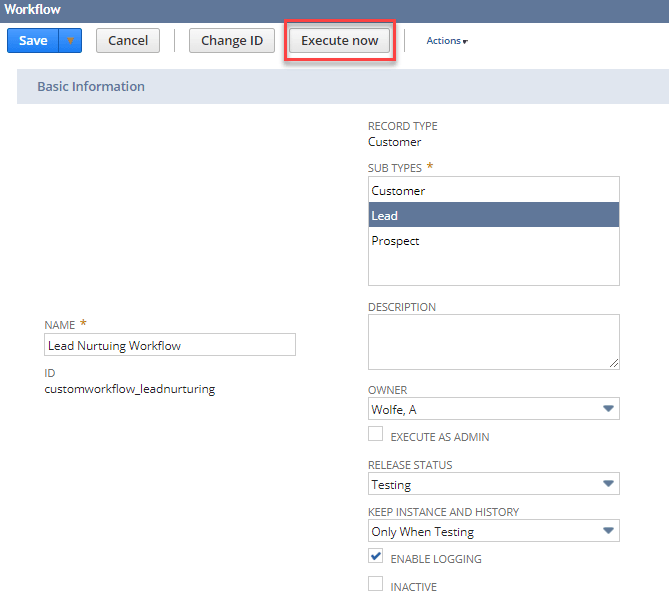Click the customworkflow_leadnurturing ID text

(130, 389)
